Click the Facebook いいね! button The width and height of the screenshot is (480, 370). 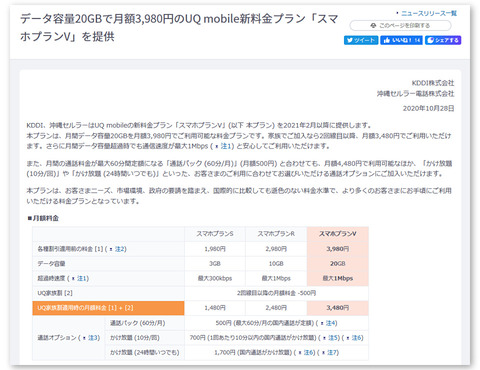click(x=402, y=40)
